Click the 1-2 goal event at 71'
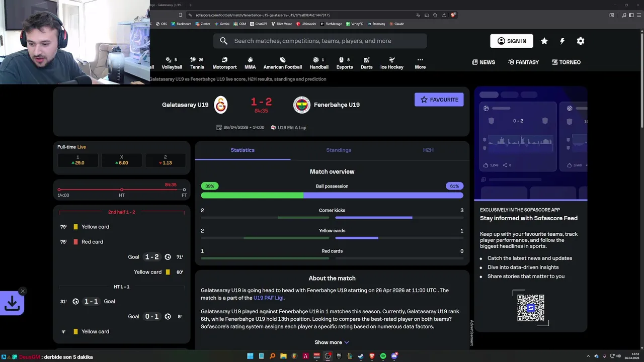Screen dimensions: 644x362 122,257
